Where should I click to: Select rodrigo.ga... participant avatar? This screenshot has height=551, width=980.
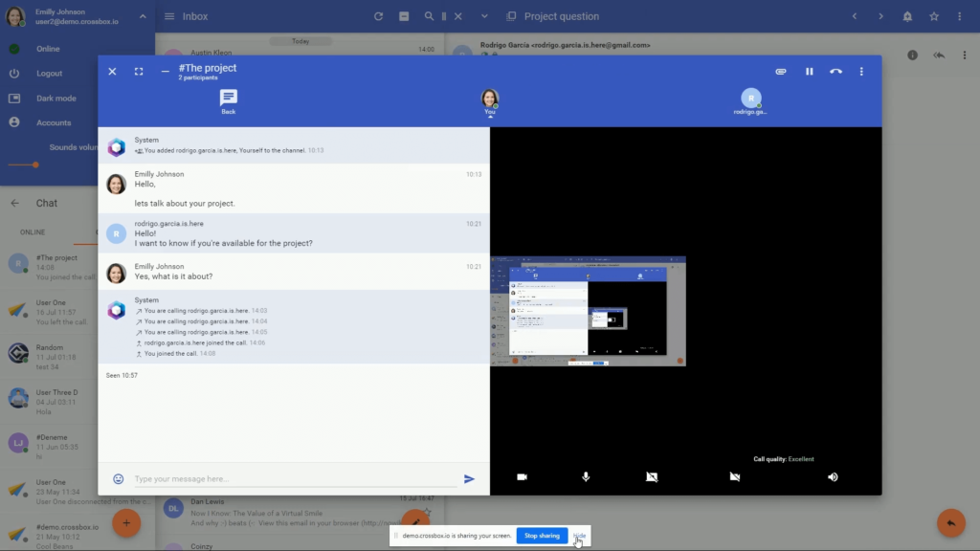[751, 99]
